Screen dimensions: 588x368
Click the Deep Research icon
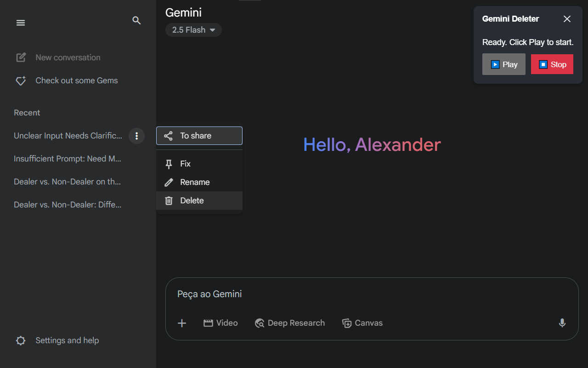coord(260,323)
